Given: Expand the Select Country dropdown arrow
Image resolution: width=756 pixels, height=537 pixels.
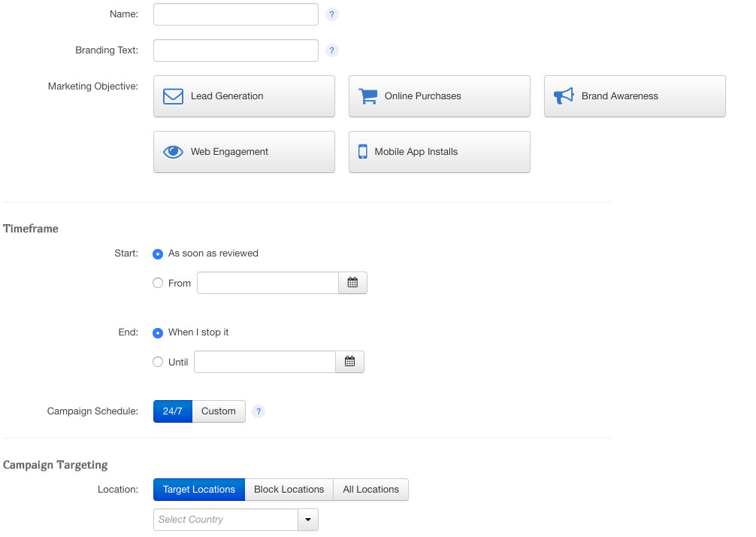Looking at the screenshot, I should [x=308, y=520].
